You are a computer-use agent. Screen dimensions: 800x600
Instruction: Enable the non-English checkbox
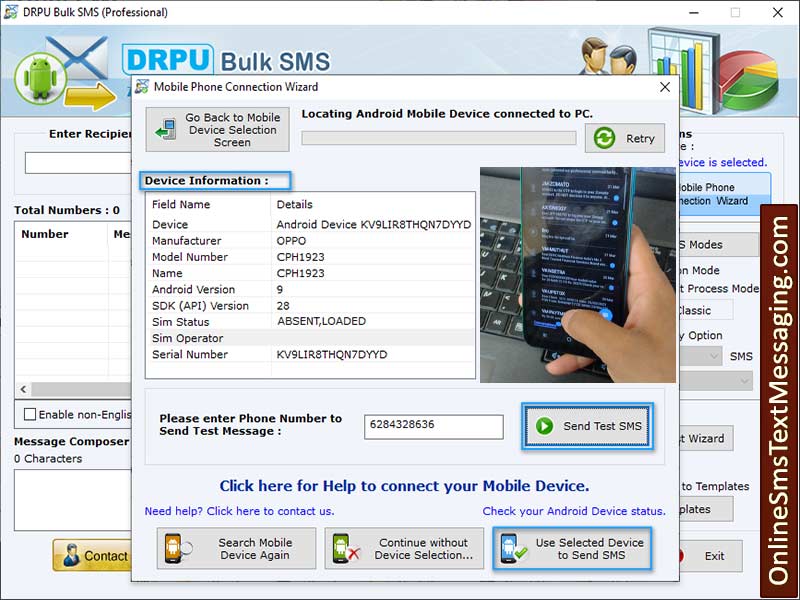pyautogui.click(x=29, y=415)
